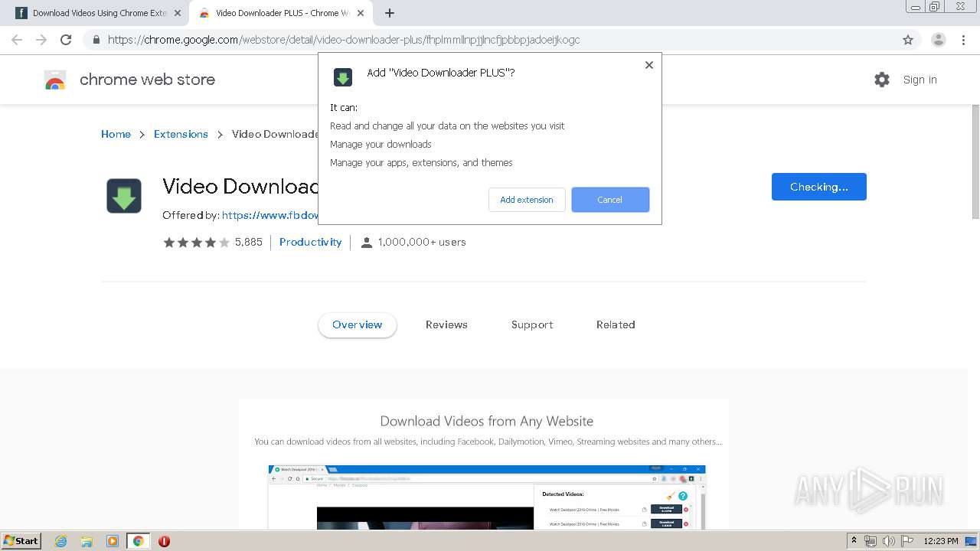
Task: Click the green arrow icon in dialog
Action: (x=342, y=77)
